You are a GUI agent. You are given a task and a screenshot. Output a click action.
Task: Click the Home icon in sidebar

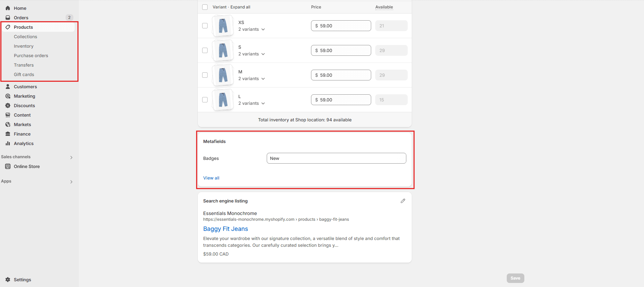[8, 8]
